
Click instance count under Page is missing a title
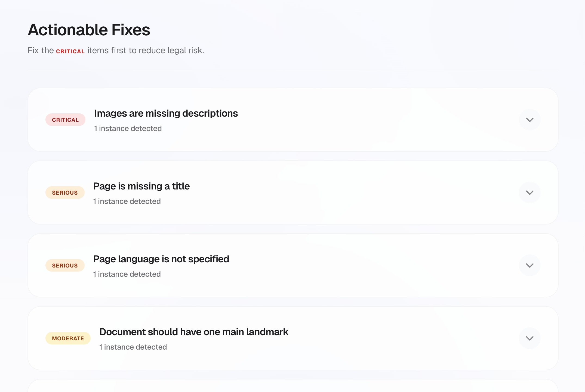click(x=127, y=201)
